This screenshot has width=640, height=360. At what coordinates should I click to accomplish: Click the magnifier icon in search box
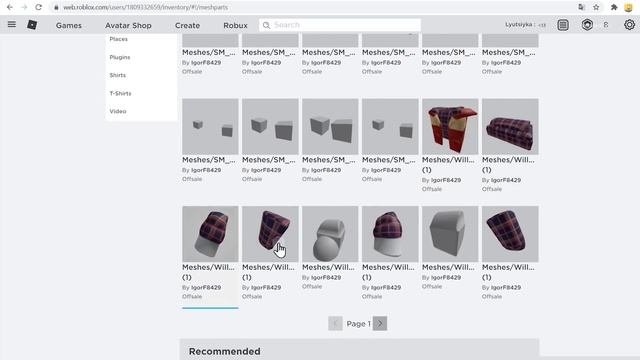[266, 25]
